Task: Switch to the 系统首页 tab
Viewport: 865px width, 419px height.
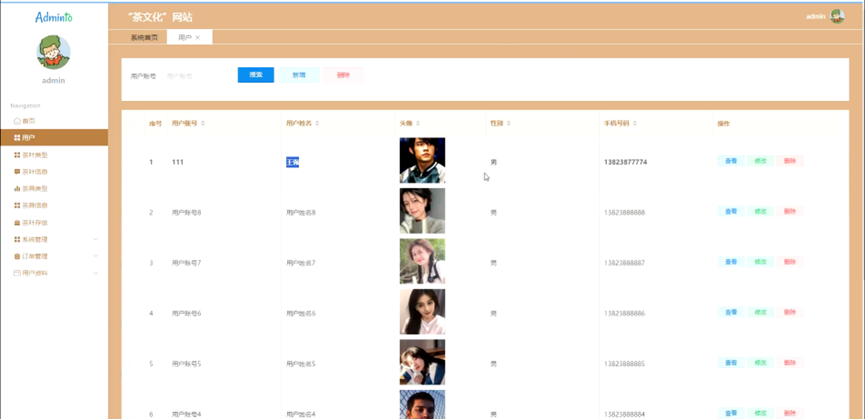Action: (x=144, y=37)
